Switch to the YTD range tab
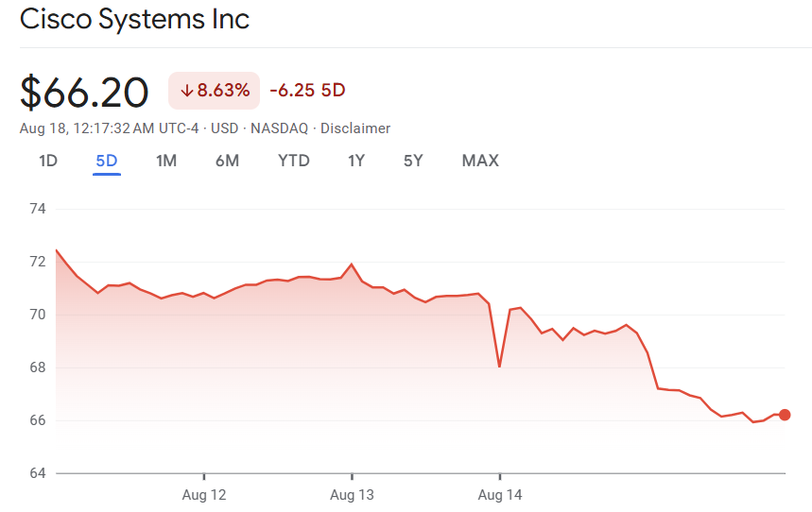The width and height of the screenshot is (812, 512). pyautogui.click(x=294, y=161)
